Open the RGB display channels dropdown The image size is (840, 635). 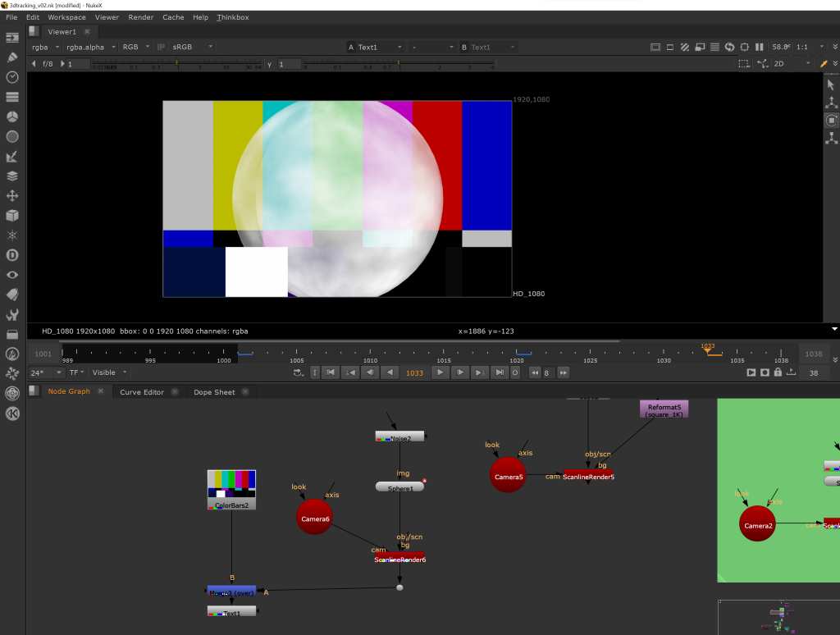tap(135, 47)
